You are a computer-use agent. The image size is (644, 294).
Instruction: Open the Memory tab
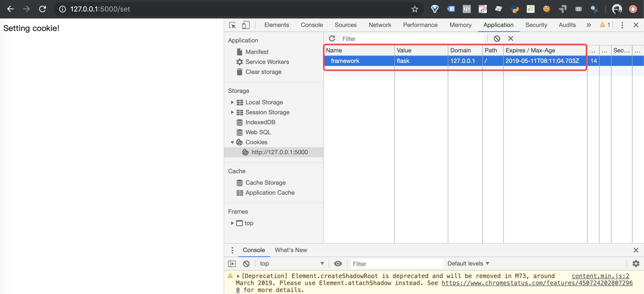[x=460, y=25]
